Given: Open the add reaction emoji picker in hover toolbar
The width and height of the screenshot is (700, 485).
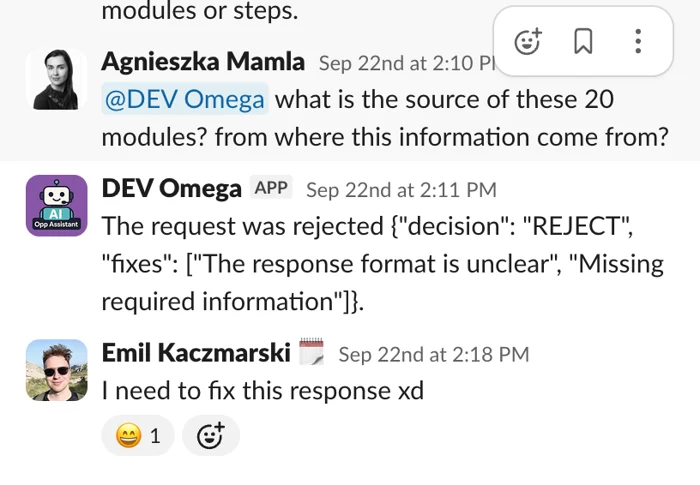Looking at the screenshot, I should 527,41.
